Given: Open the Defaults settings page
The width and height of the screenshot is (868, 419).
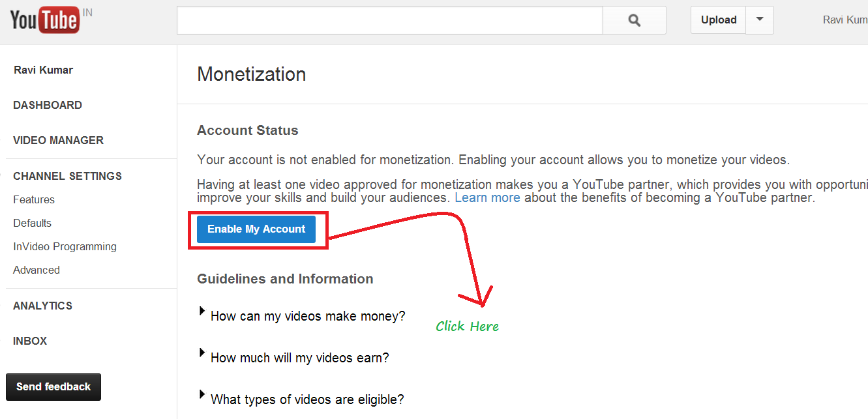Looking at the screenshot, I should pos(31,223).
